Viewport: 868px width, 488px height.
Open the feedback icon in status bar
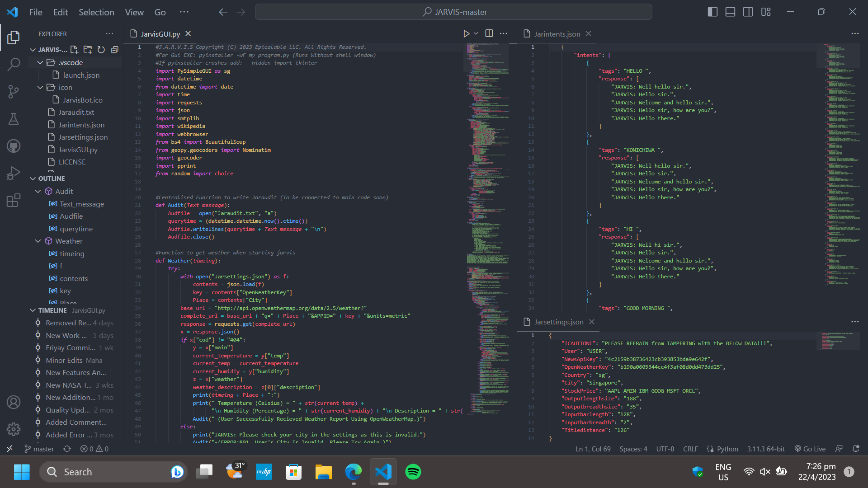coord(839,449)
